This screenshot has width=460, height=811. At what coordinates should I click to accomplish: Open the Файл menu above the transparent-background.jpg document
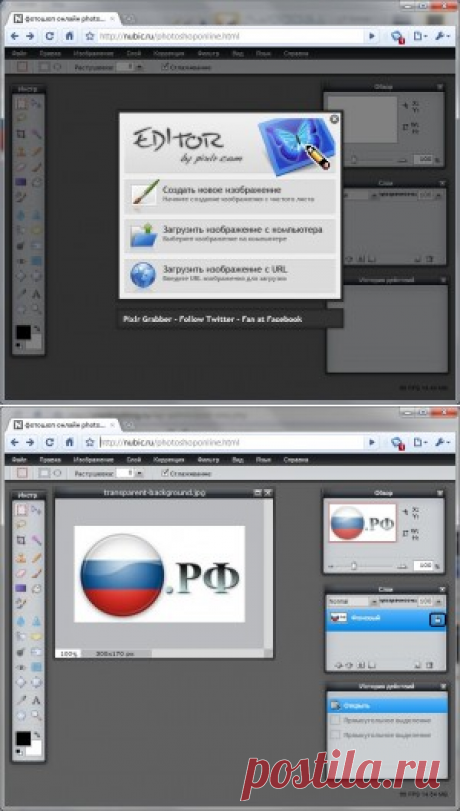[19, 459]
